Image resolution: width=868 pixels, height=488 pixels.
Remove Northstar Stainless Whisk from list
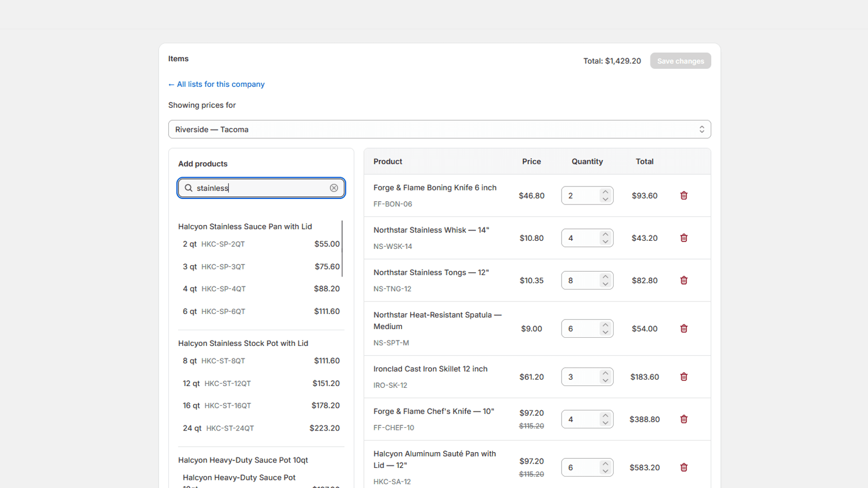(684, 238)
